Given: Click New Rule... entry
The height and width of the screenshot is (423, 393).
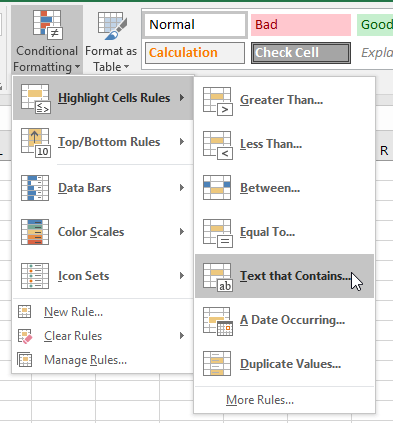Looking at the screenshot, I should [x=103, y=312].
